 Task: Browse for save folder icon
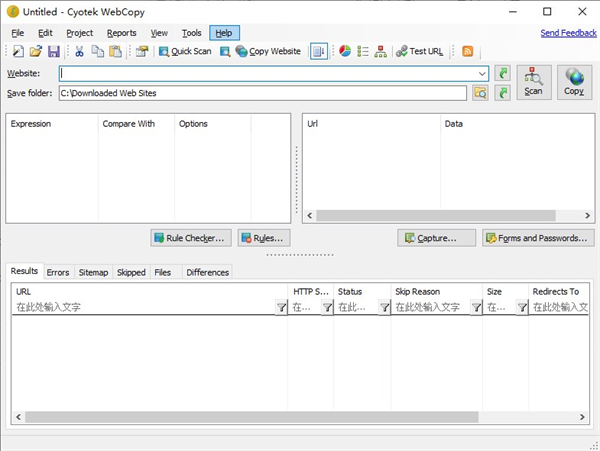[480, 93]
